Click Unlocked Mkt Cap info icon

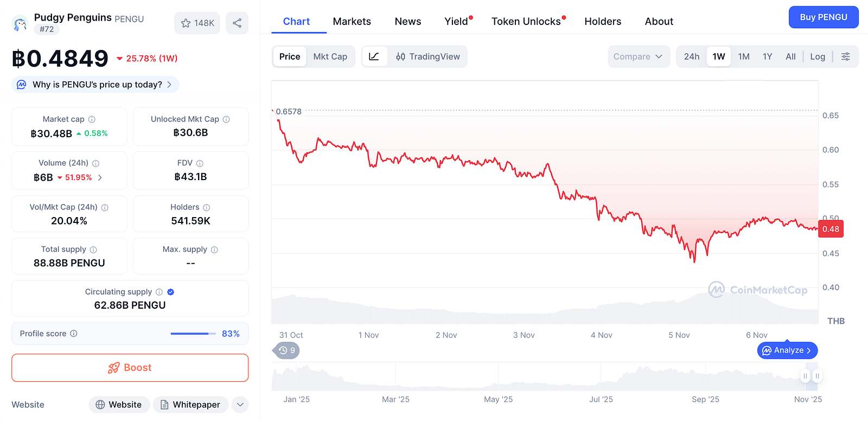click(x=226, y=119)
